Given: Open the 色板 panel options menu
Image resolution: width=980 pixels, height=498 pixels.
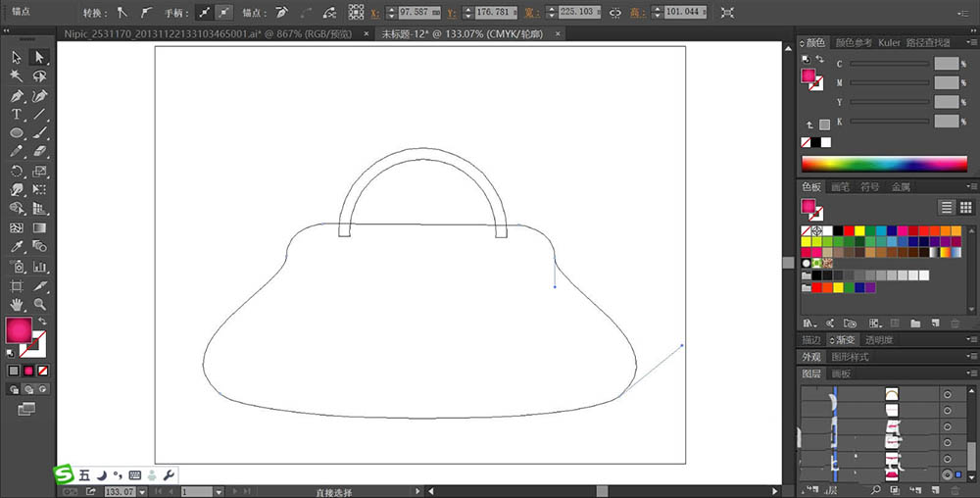Looking at the screenshot, I should pos(970,186).
